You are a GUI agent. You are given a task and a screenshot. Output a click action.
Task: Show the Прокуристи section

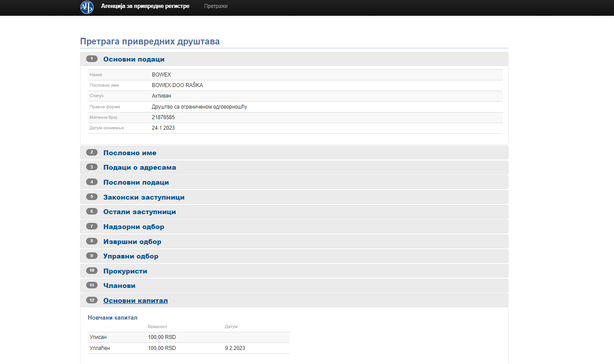click(125, 271)
